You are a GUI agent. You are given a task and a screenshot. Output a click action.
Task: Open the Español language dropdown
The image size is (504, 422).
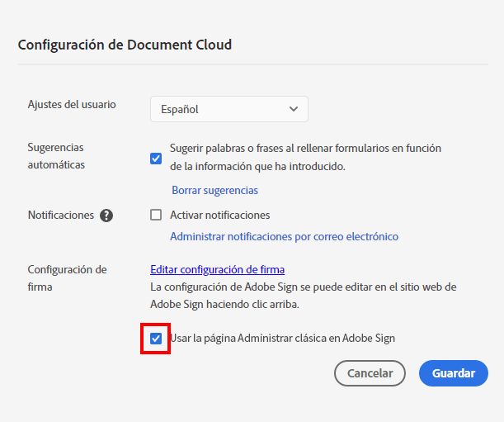(x=229, y=109)
